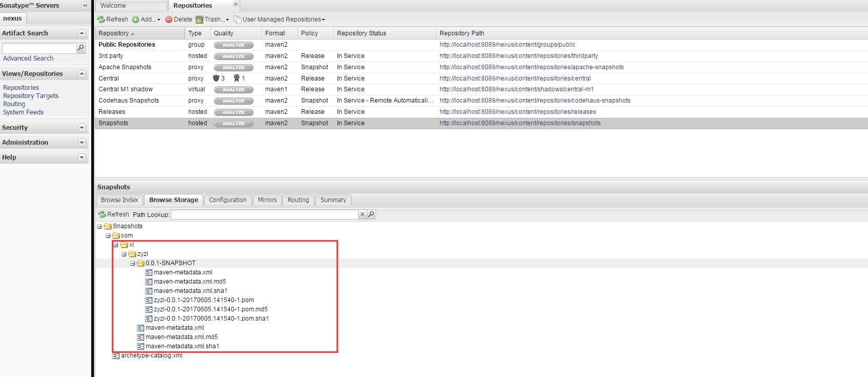This screenshot has height=377, width=868.
Task: Select zyzl-0.0.1-20170605.141540-1.pom file
Action: pyautogui.click(x=204, y=300)
